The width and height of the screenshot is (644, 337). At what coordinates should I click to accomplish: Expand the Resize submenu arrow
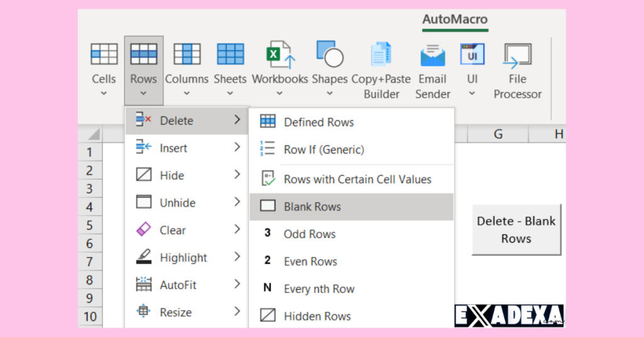(x=237, y=311)
